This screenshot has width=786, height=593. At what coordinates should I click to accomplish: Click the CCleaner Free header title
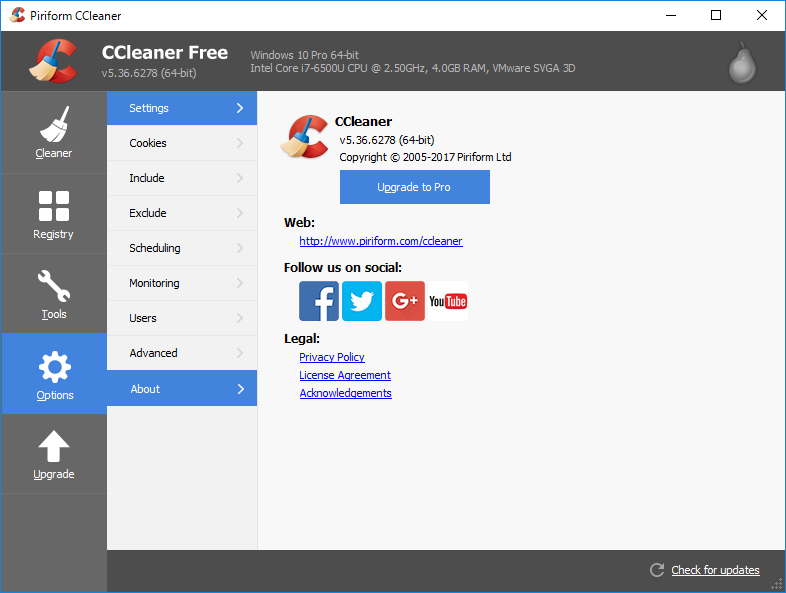(164, 52)
